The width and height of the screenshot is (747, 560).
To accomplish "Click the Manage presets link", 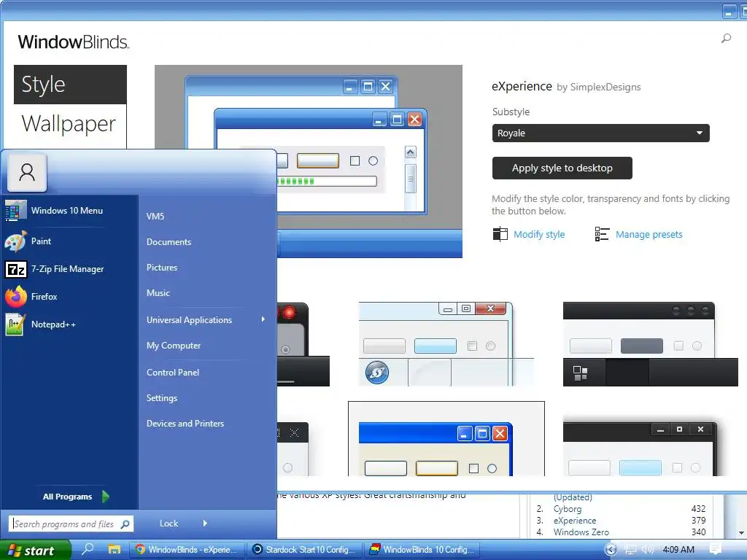I will pos(649,234).
